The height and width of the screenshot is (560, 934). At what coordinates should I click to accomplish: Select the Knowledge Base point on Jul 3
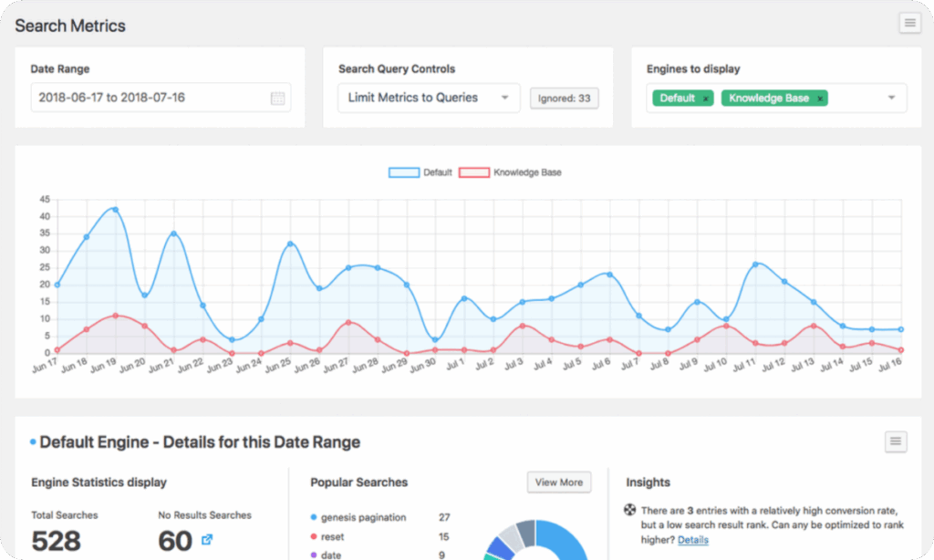click(x=523, y=326)
